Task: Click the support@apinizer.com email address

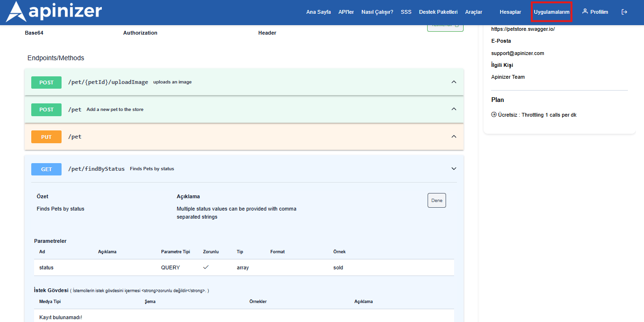Action: pos(518,53)
